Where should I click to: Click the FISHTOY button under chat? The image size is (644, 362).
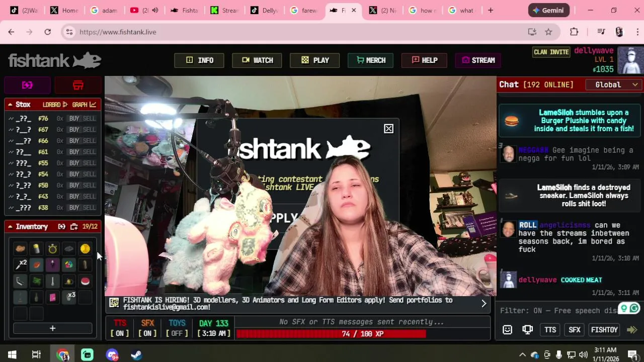click(x=604, y=330)
